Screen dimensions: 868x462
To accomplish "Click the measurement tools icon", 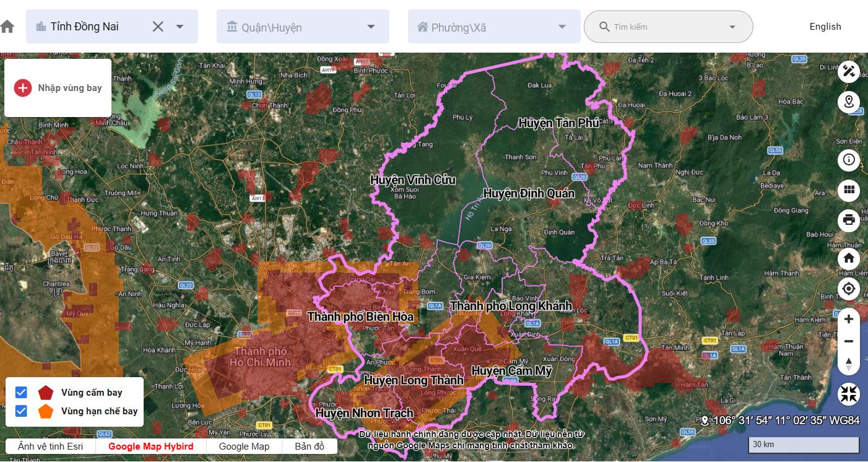I will click(x=849, y=71).
